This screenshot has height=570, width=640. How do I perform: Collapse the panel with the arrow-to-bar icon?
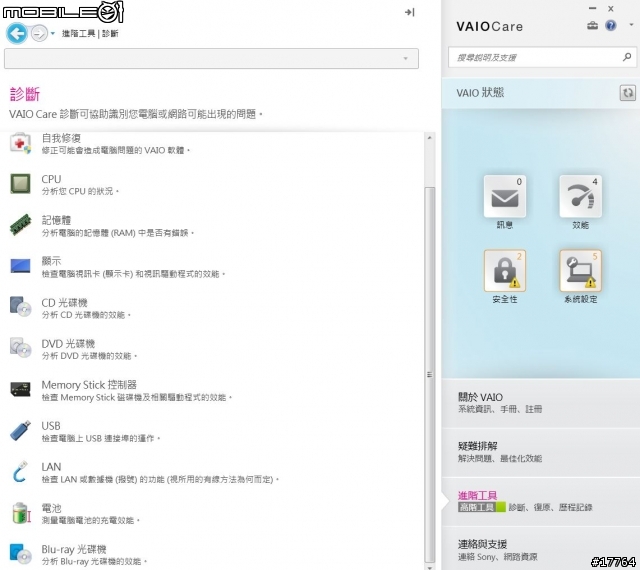point(409,12)
